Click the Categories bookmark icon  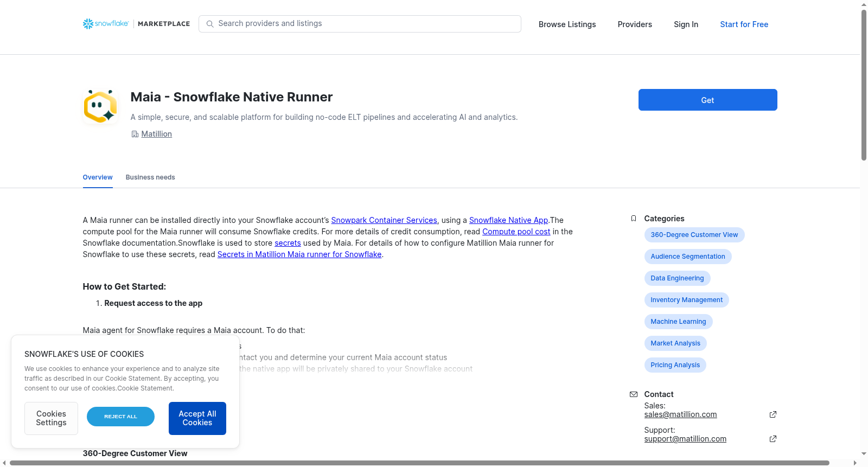click(x=634, y=219)
